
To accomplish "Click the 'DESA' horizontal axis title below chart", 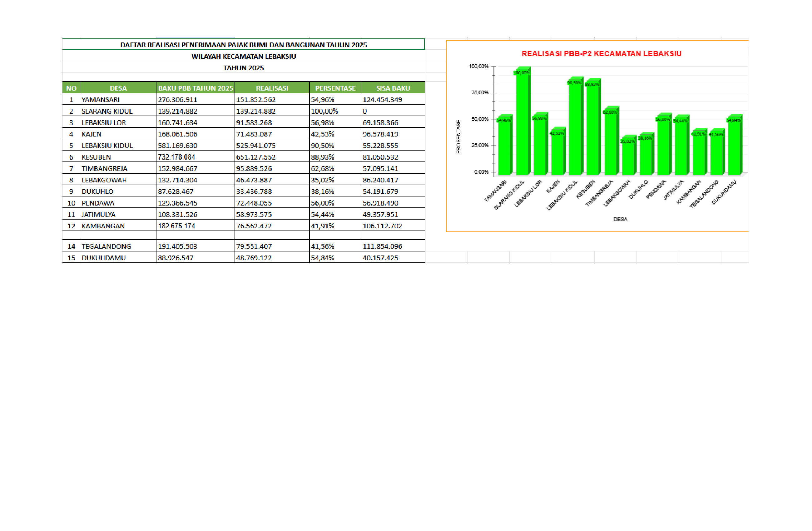I will click(x=620, y=219).
